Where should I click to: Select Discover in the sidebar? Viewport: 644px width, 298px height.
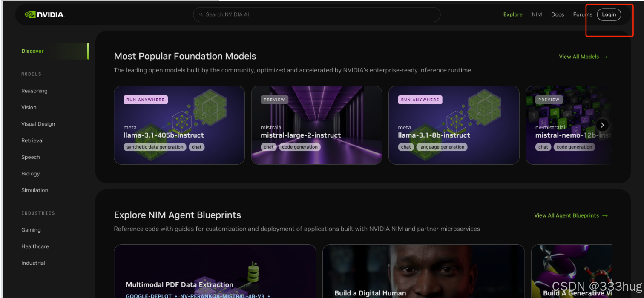coord(33,51)
